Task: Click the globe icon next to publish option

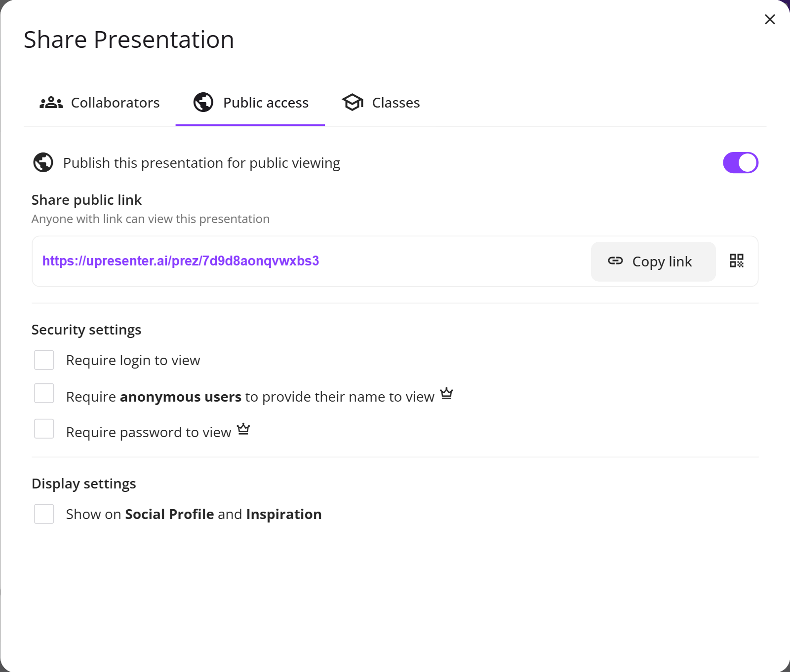Action: (x=43, y=162)
